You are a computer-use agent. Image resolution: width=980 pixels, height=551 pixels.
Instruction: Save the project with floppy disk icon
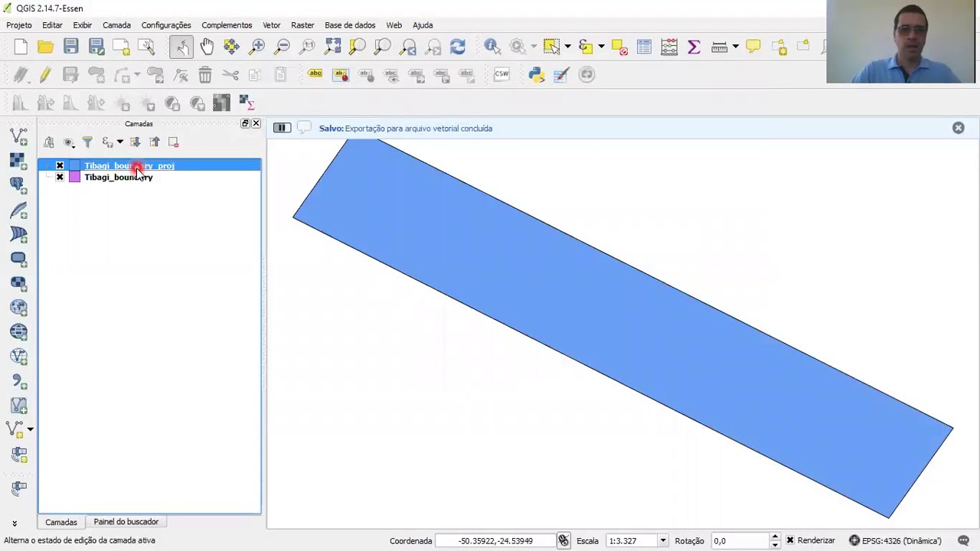70,47
